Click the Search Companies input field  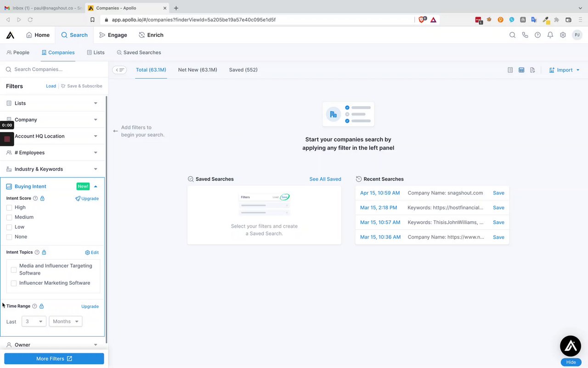pos(54,69)
